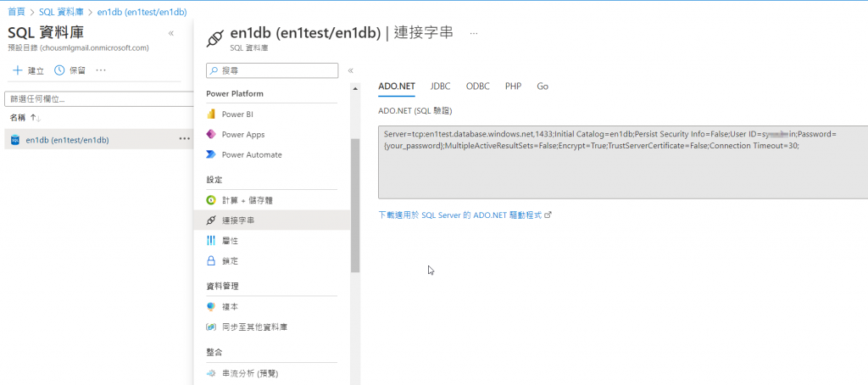The width and height of the screenshot is (868, 385).
Task: Click the sync to other databases icon
Action: [211, 326]
